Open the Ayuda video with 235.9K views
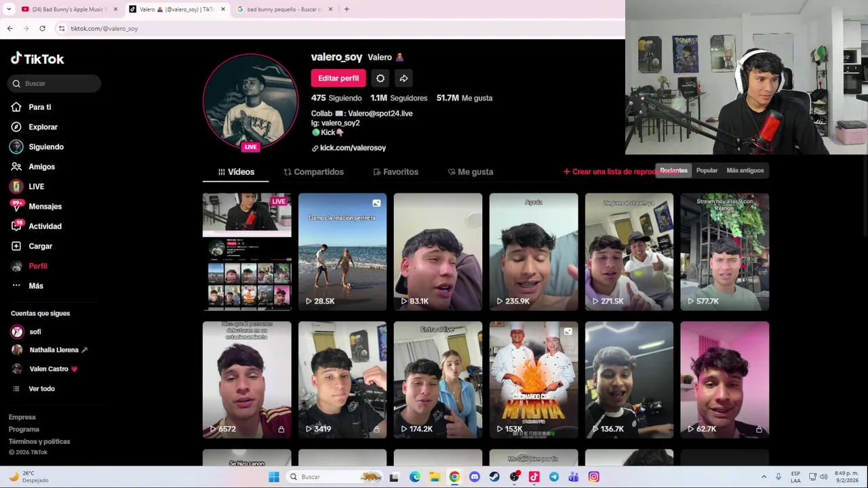868x488 pixels. (x=534, y=252)
